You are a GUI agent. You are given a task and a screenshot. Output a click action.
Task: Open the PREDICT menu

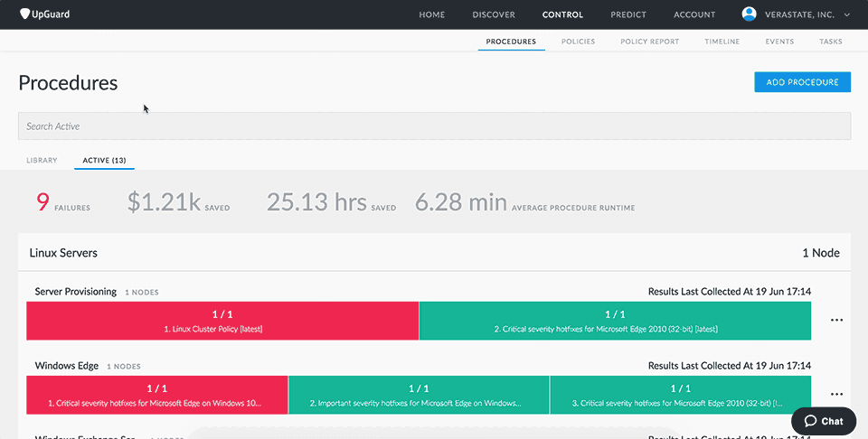[x=628, y=15]
